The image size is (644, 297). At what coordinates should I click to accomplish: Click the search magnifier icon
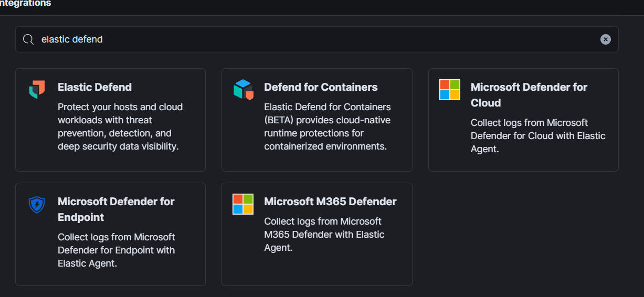pyautogui.click(x=28, y=39)
